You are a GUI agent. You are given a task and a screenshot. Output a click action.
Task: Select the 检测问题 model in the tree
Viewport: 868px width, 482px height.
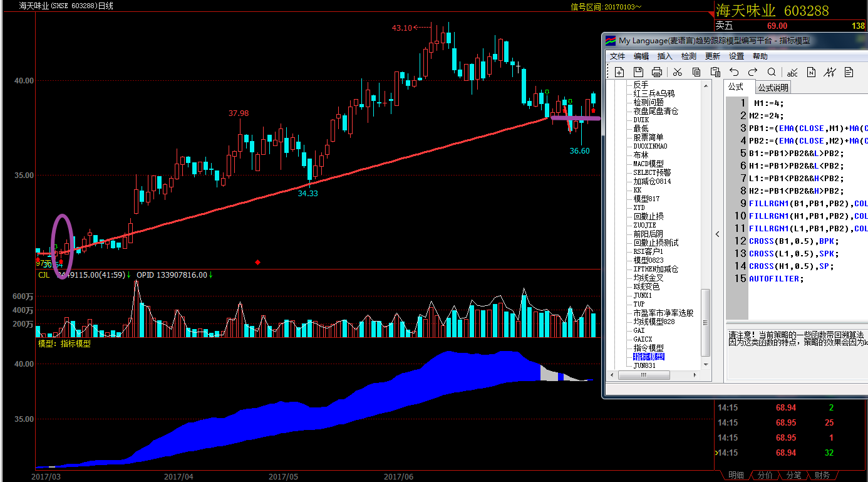pos(648,102)
